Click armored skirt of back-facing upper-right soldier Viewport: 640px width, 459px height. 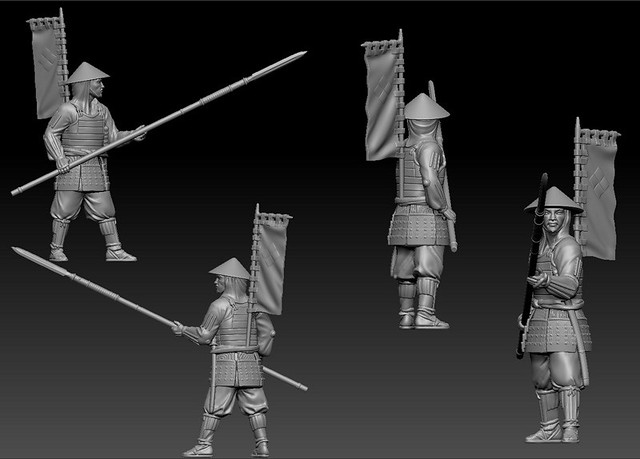pos(418,228)
